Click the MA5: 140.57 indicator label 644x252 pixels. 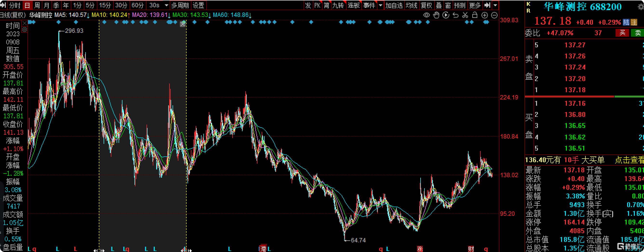click(72, 15)
